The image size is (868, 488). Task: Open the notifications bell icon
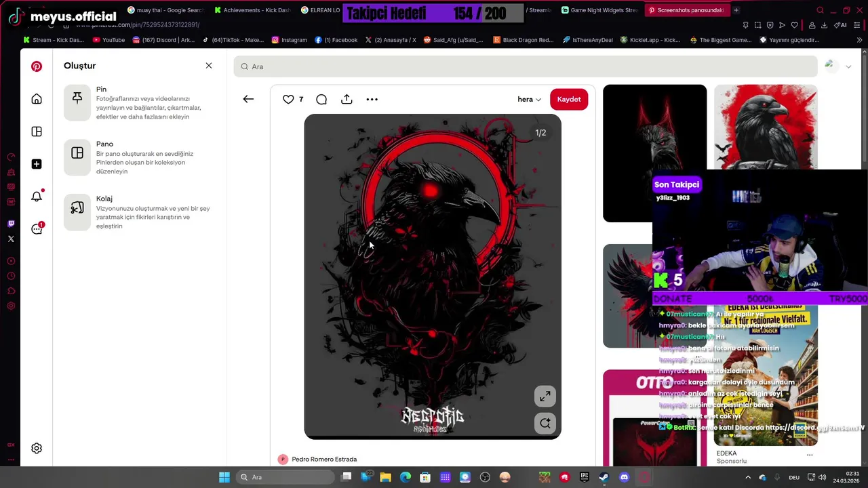coord(37,197)
